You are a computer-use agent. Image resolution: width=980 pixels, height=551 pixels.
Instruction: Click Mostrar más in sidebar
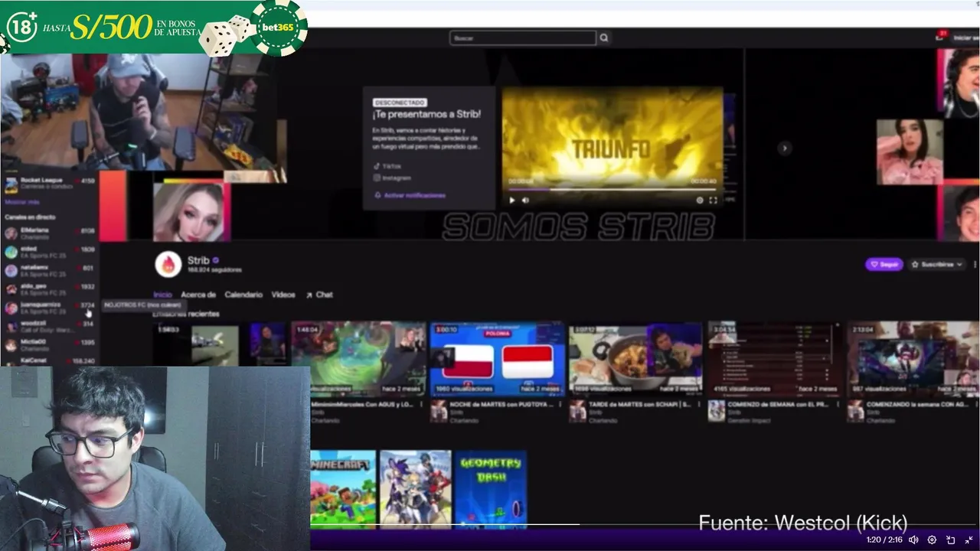[x=21, y=202]
